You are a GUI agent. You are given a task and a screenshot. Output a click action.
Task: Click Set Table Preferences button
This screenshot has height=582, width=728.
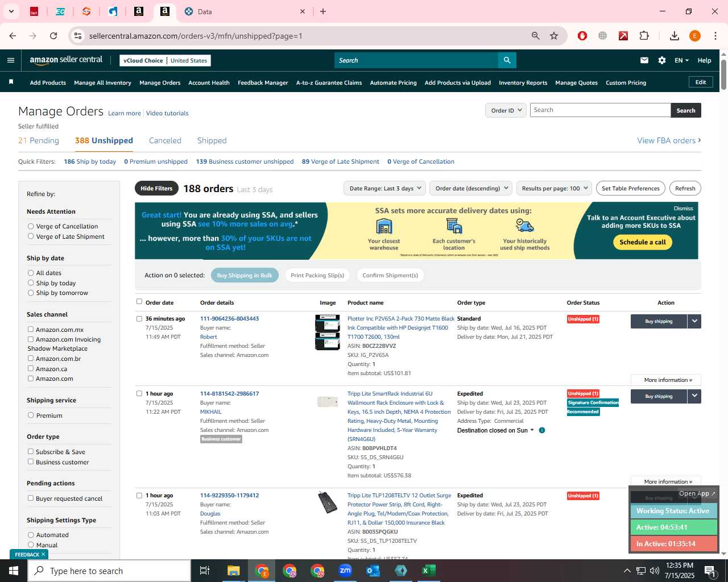click(x=630, y=188)
